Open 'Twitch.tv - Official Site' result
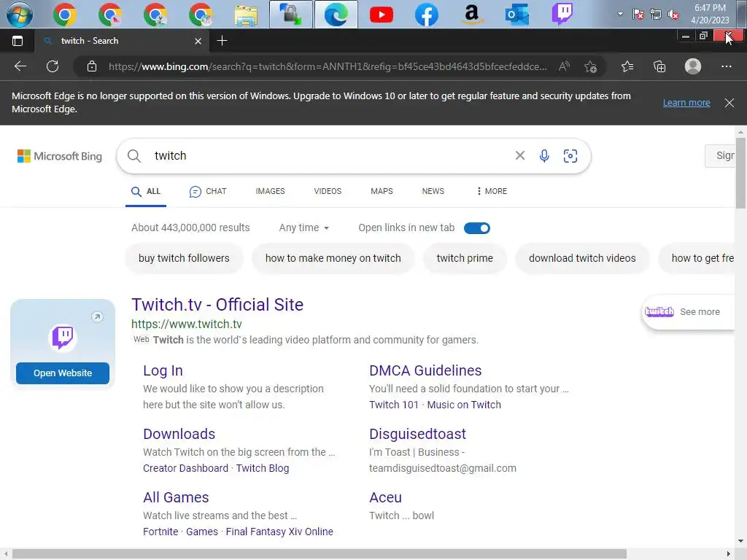The width and height of the screenshot is (747, 560). 217,305
